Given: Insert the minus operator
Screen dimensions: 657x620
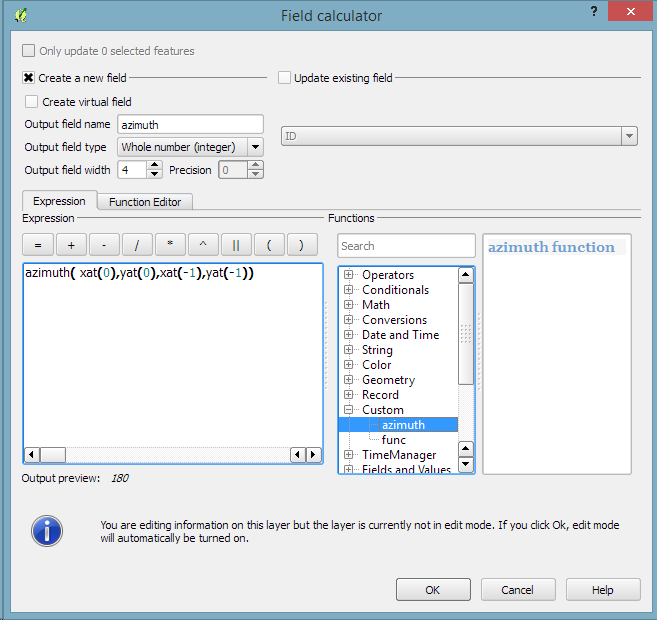Looking at the screenshot, I should (x=104, y=245).
